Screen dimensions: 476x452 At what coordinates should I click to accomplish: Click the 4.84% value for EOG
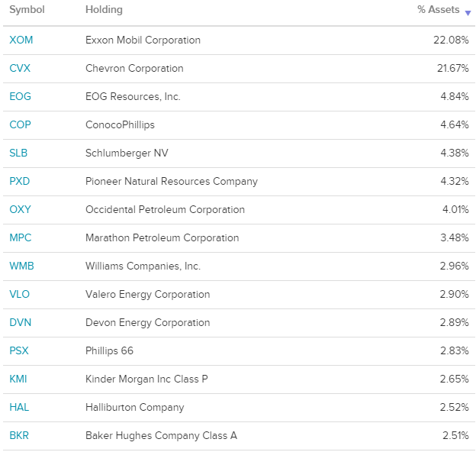click(455, 96)
